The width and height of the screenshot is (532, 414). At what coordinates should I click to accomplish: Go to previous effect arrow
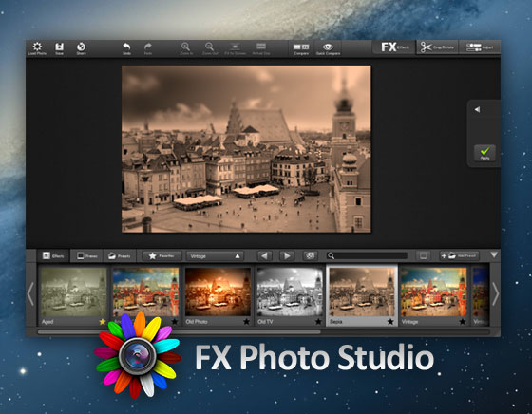click(265, 255)
